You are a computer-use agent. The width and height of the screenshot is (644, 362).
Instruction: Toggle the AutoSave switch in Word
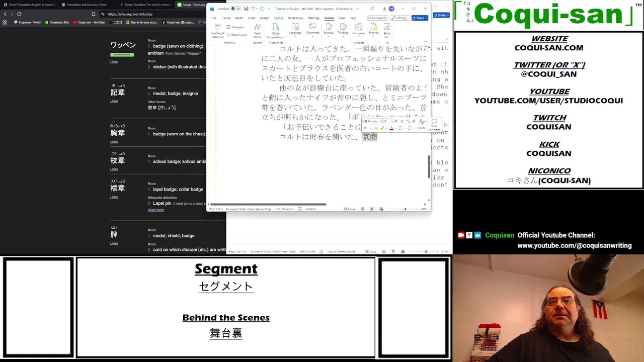coord(235,9)
